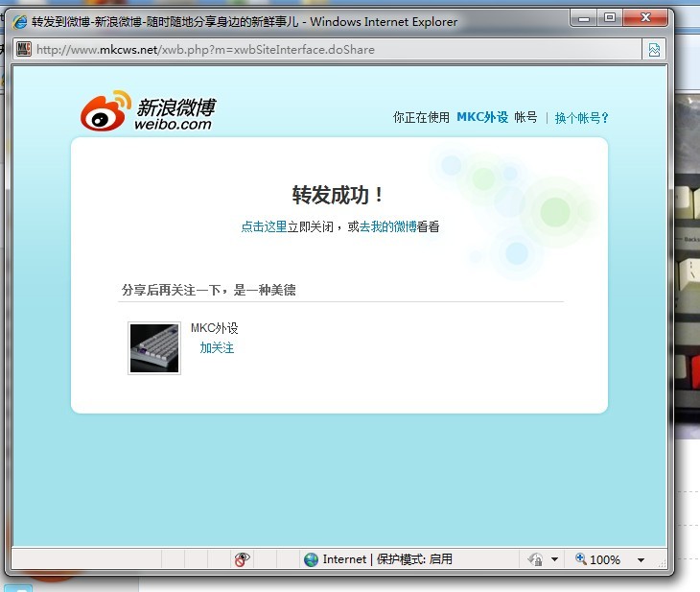
Task: Open the zoom level dropdown arrow
Action: (641, 559)
